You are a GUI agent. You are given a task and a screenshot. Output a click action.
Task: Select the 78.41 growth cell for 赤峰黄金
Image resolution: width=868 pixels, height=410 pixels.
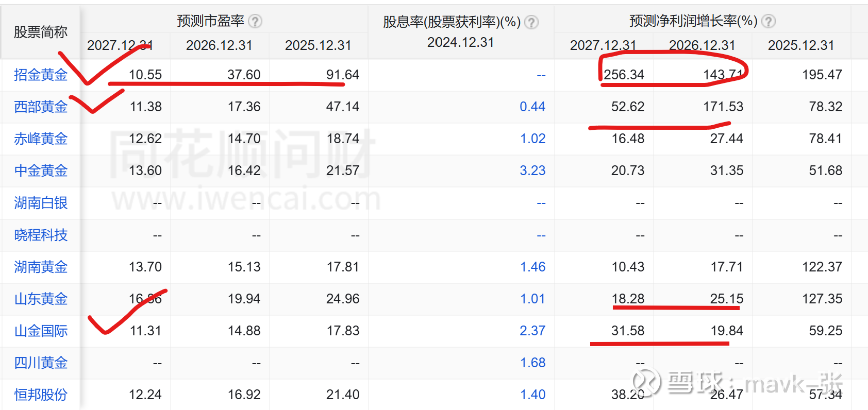click(825, 139)
